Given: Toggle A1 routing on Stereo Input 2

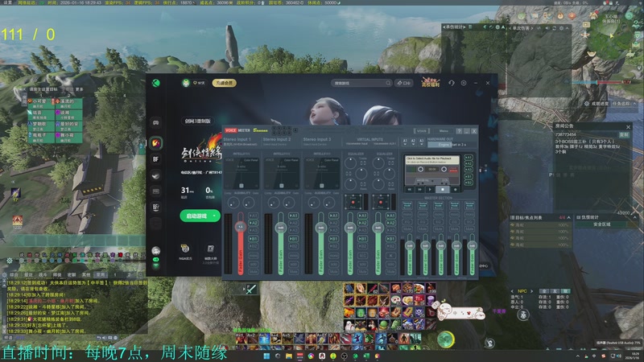Looking at the screenshot, I should [x=293, y=216].
